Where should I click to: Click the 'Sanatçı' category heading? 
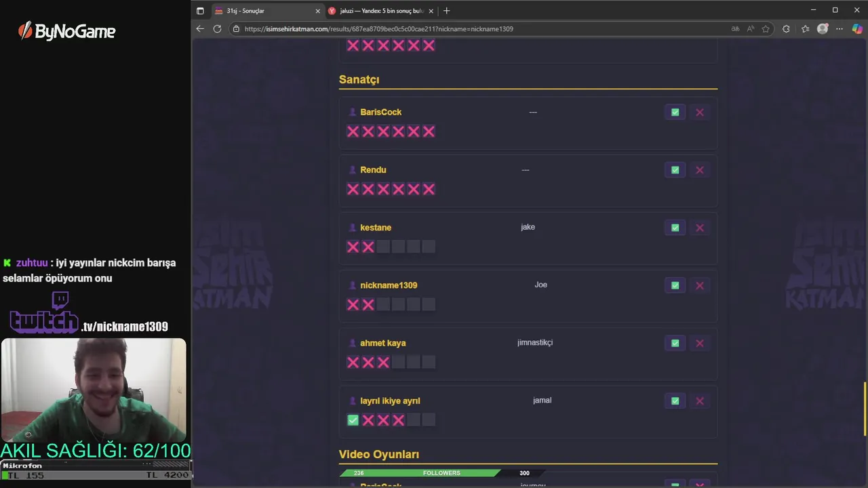click(x=359, y=79)
